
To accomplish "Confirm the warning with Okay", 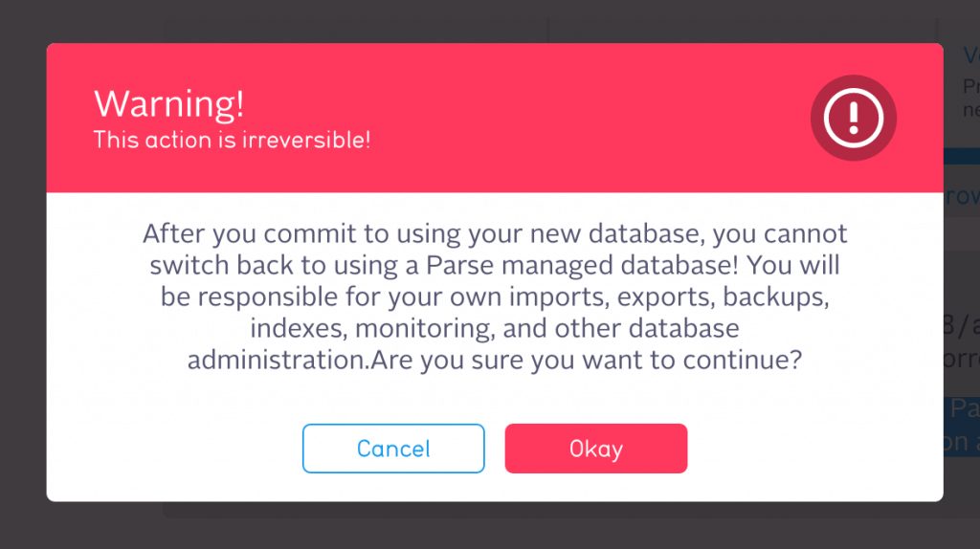I will click(x=595, y=449).
